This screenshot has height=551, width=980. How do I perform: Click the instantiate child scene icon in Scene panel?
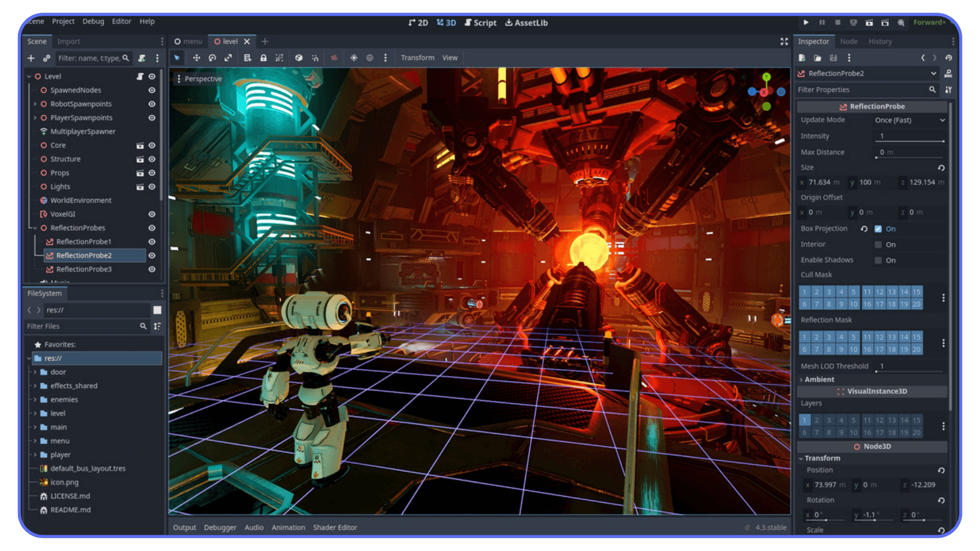click(x=46, y=58)
